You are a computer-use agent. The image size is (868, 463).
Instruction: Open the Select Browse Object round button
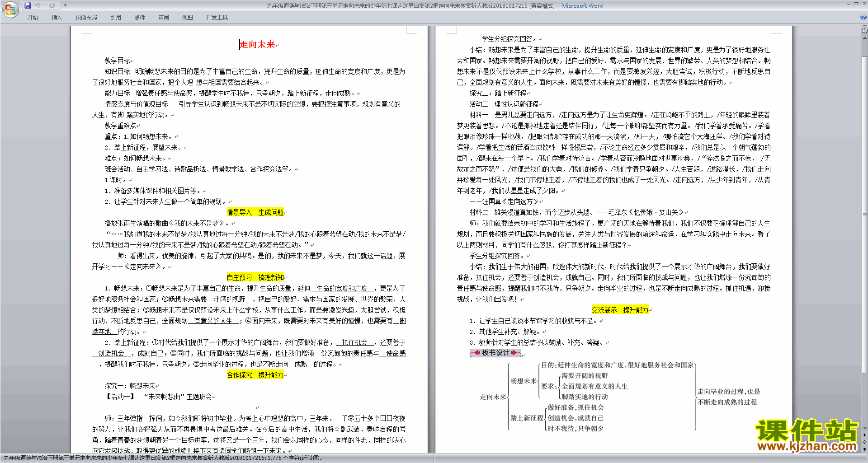pyautogui.click(x=865, y=442)
